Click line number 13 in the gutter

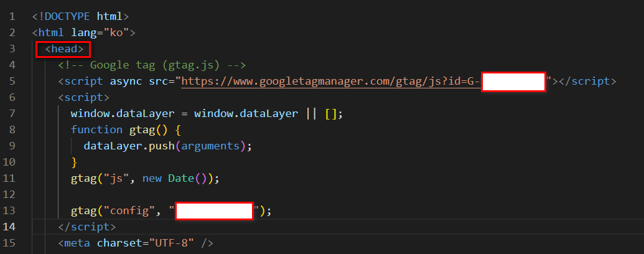pos(9,211)
